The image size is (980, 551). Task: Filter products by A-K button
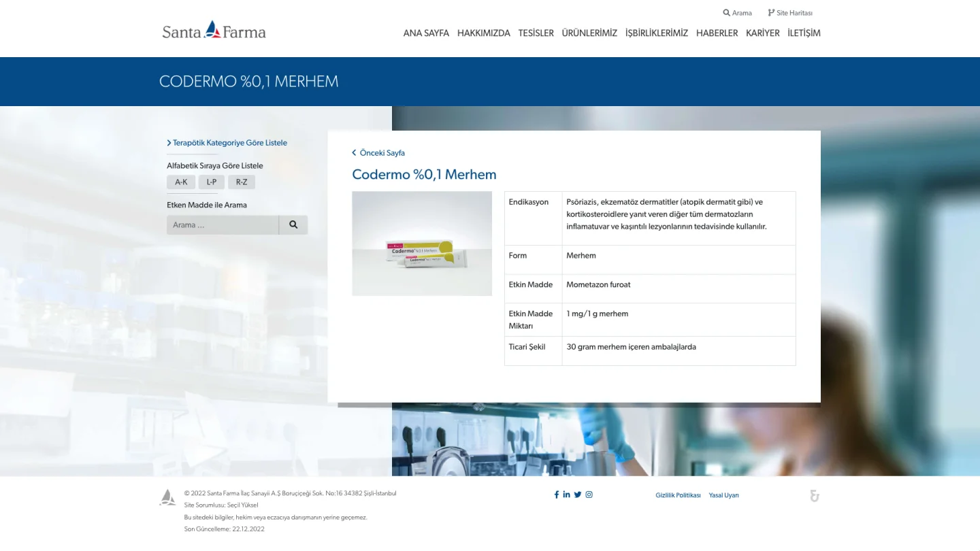pos(181,182)
